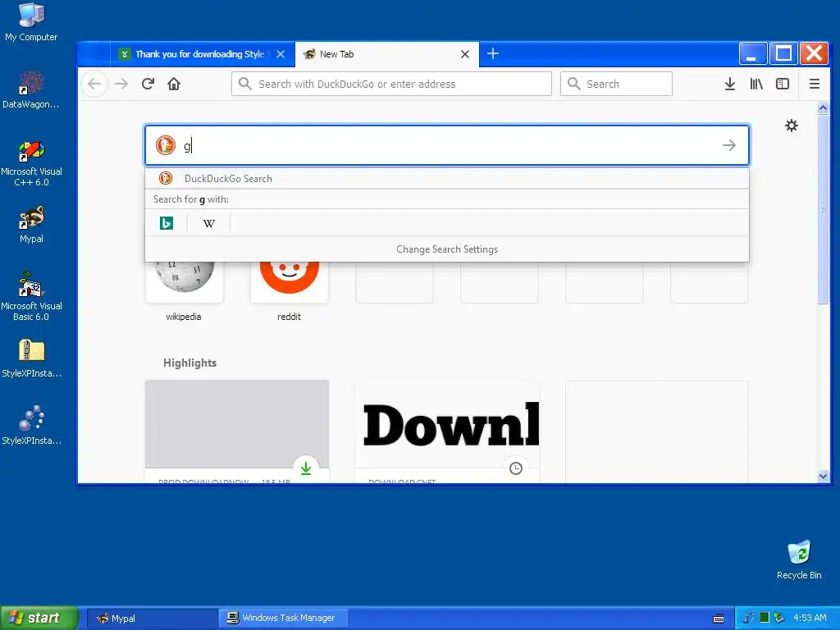The height and width of the screenshot is (630, 840).
Task: Open Change Search Settings
Action: 447,249
